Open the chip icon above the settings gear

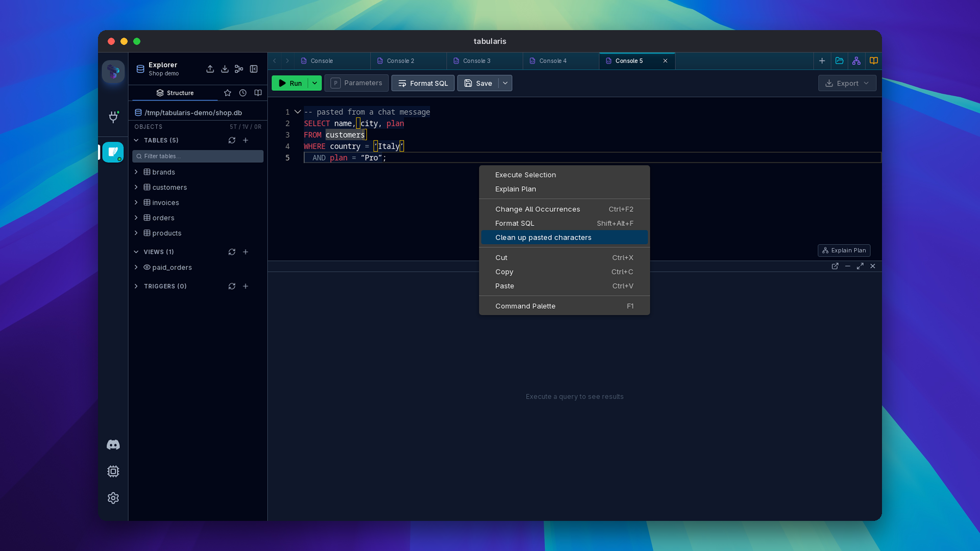113,471
